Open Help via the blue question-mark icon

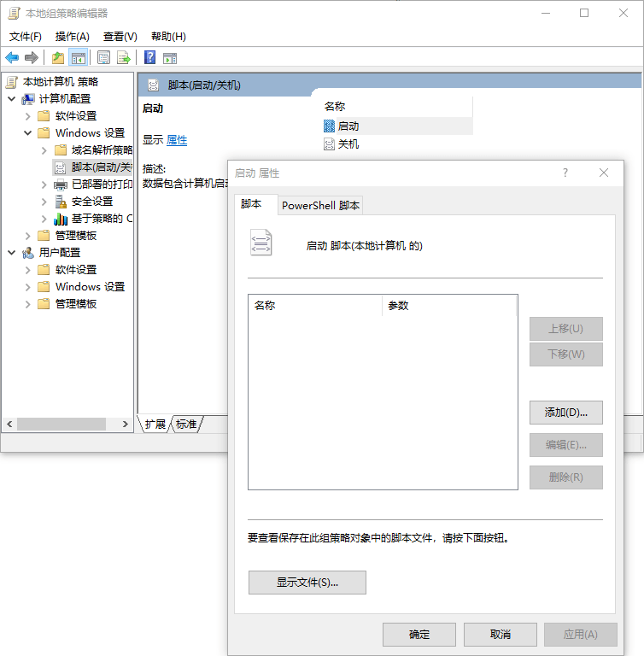point(149,57)
